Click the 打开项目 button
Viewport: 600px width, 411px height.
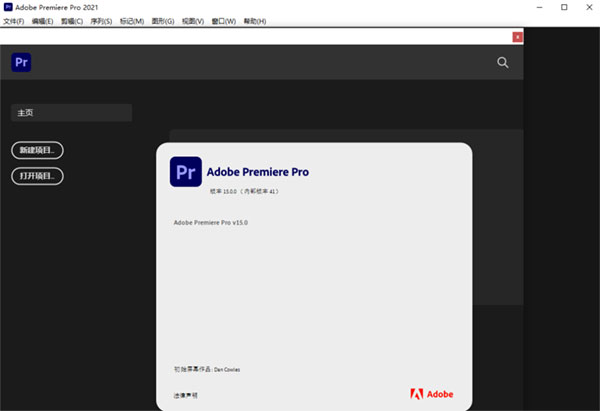38,176
